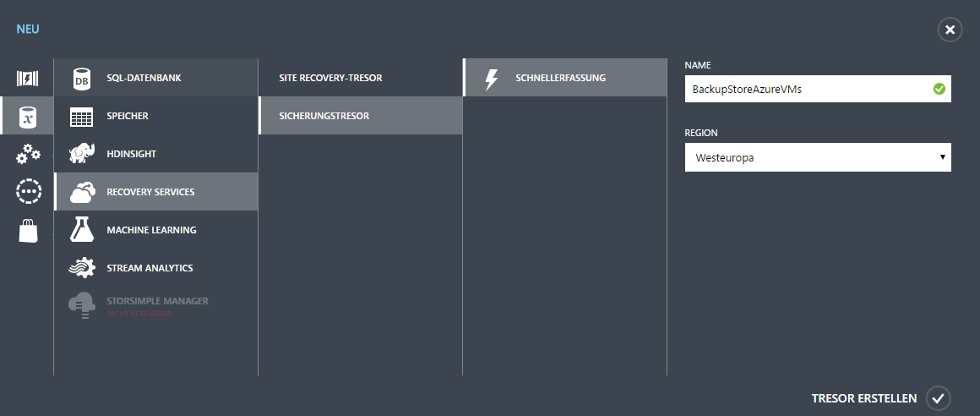Select the Data Services database sidebar icon
Image resolution: width=980 pixels, height=416 pixels.
pos(27,117)
